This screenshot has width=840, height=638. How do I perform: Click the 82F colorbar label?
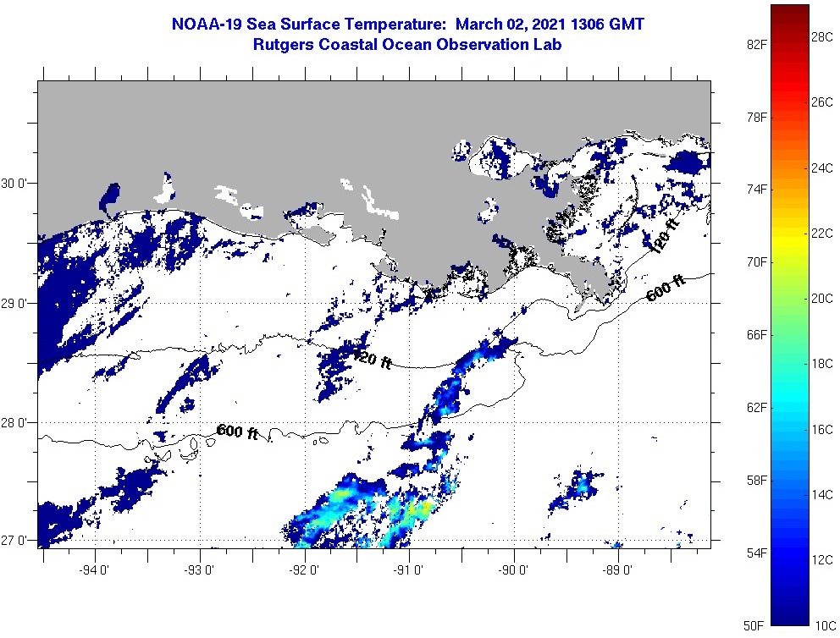[756, 45]
